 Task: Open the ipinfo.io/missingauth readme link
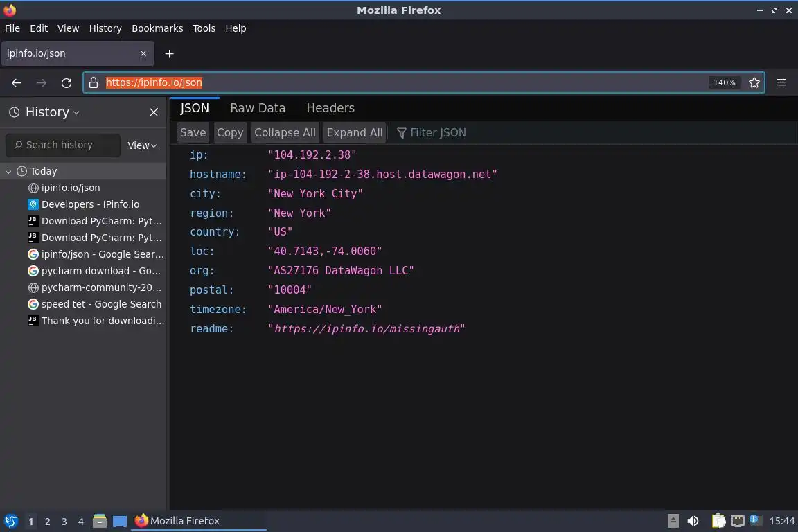366,329
